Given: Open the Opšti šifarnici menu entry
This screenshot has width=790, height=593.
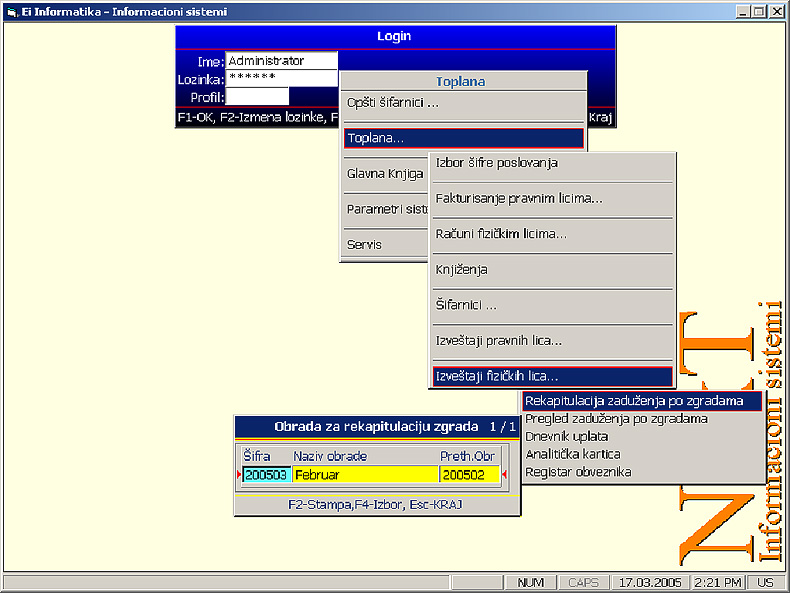Looking at the screenshot, I should click(x=392, y=103).
